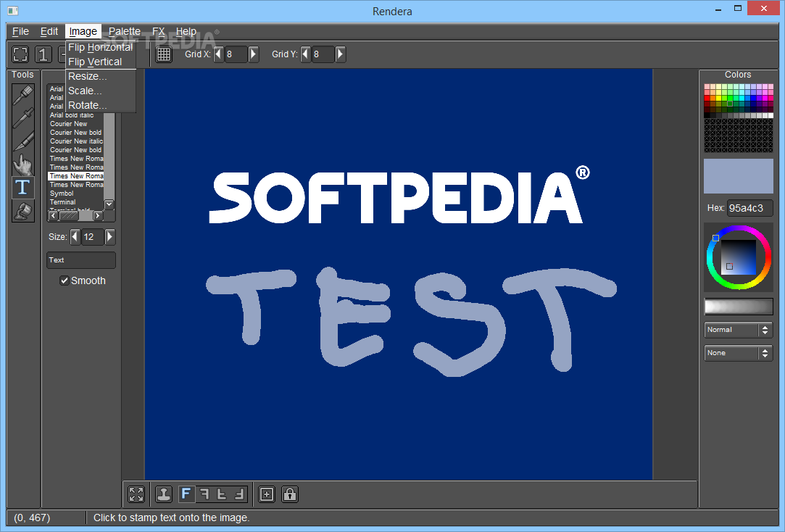The height and width of the screenshot is (532, 785).
Task: Select the highlighted Times New Roman font
Action: 76,176
